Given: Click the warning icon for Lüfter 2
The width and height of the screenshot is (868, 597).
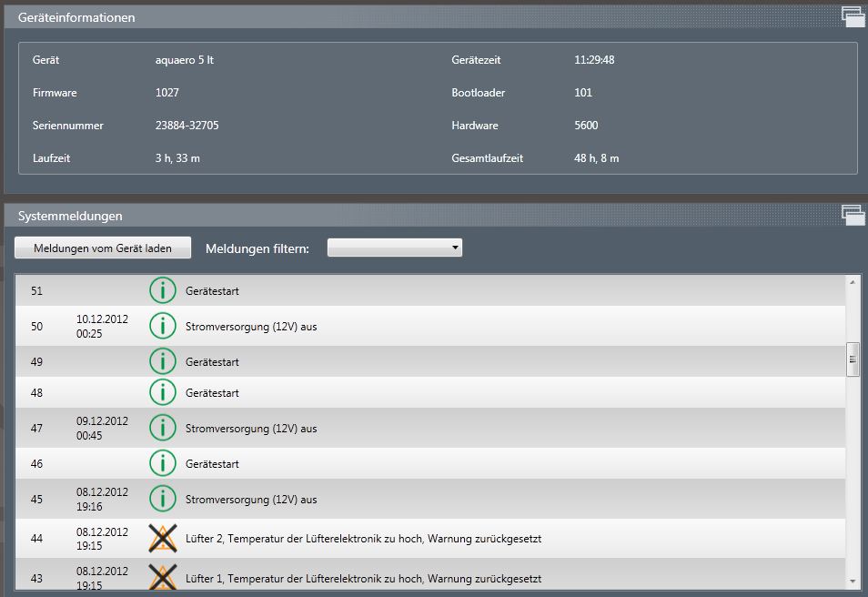Looking at the screenshot, I should [162, 539].
